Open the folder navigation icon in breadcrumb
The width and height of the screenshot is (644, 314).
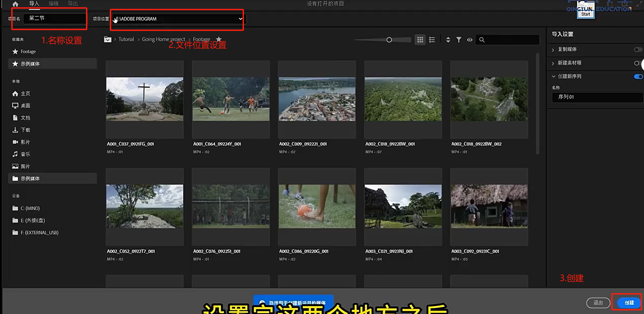(x=107, y=39)
